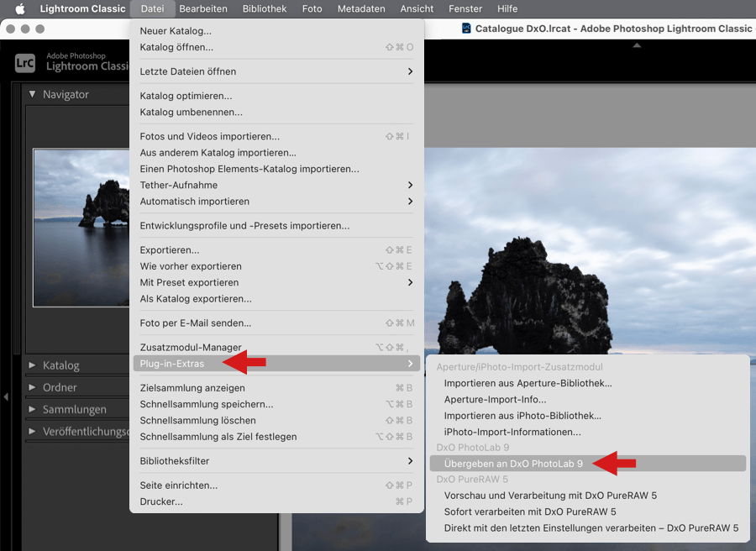
Task: Choose Vorschau und Verarbeitung mit DxO PureRAW 5
Action: click(x=588, y=496)
